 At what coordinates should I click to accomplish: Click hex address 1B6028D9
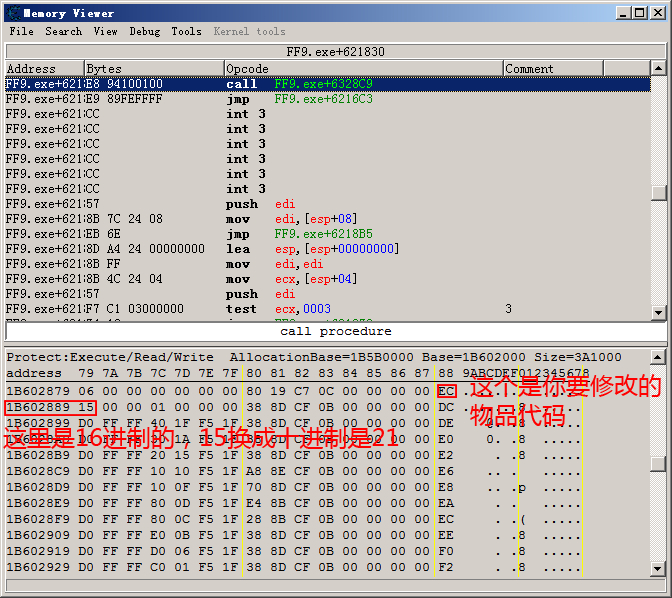[38, 487]
